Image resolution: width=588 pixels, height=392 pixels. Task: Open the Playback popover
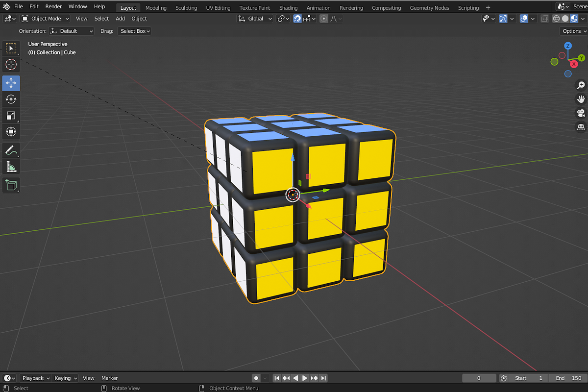(x=36, y=378)
